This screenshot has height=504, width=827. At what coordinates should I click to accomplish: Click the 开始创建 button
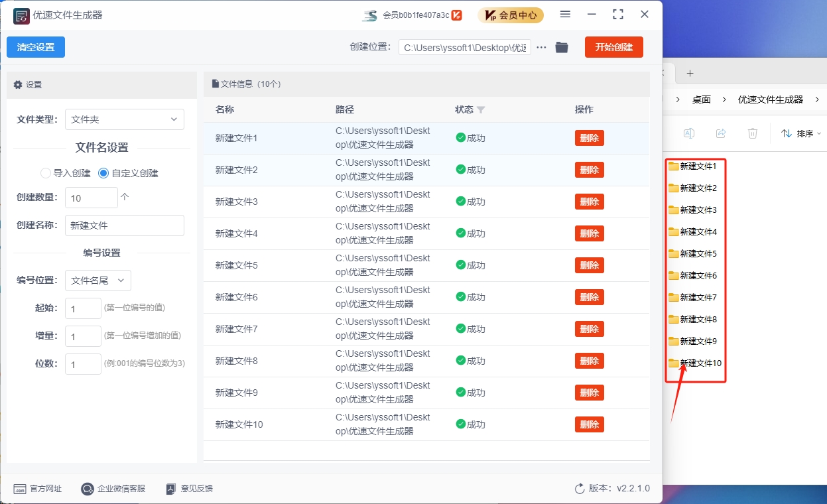[613, 47]
